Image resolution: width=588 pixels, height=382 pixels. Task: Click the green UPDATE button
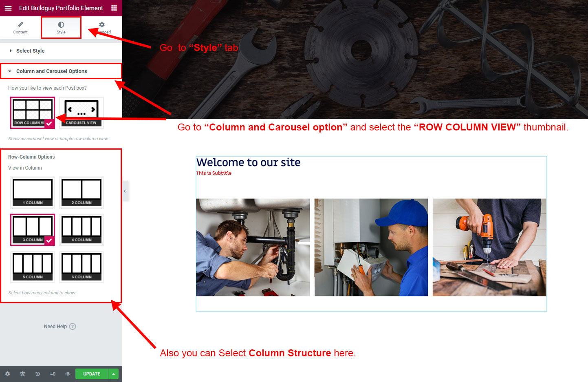tap(92, 374)
